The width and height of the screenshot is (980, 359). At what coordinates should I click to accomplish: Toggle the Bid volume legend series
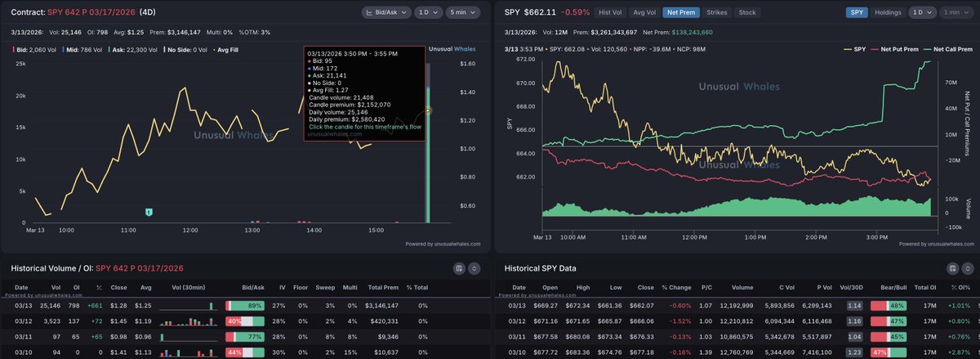pos(35,50)
